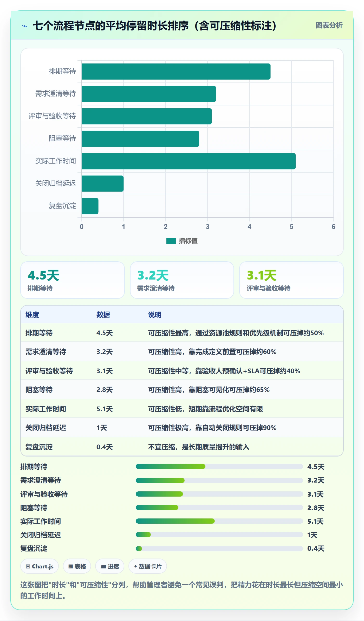
Task: Click table cell 可压缩性最高 description for 排期等待
Action: click(236, 333)
